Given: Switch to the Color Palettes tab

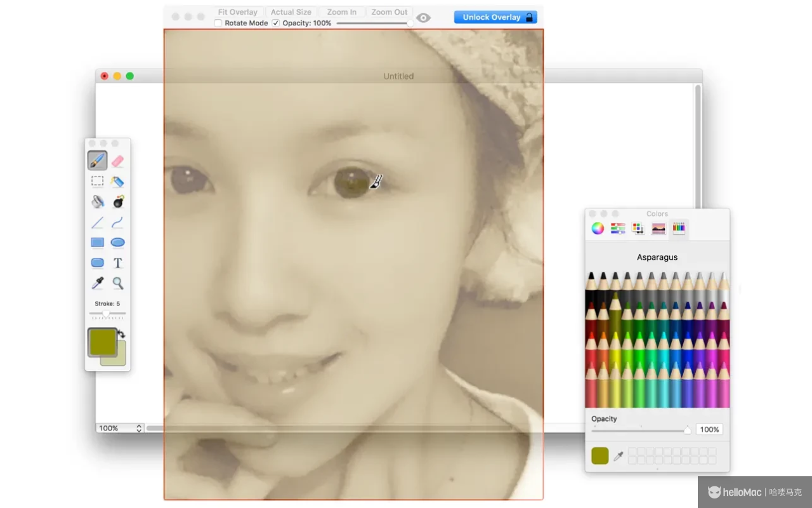Looking at the screenshot, I should tap(638, 229).
